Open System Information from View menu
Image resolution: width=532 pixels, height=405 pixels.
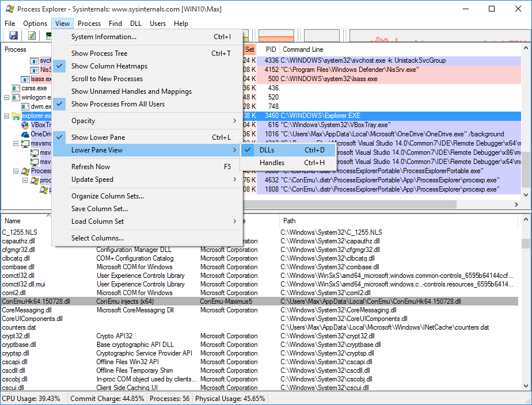(104, 37)
